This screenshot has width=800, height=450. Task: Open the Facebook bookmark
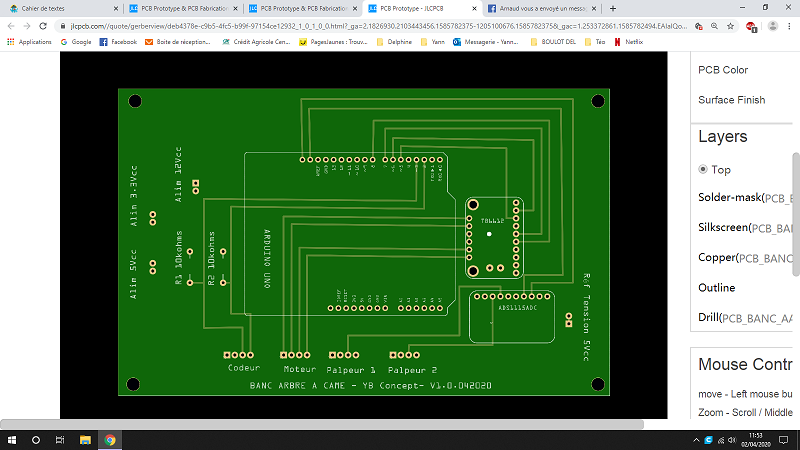[118, 42]
